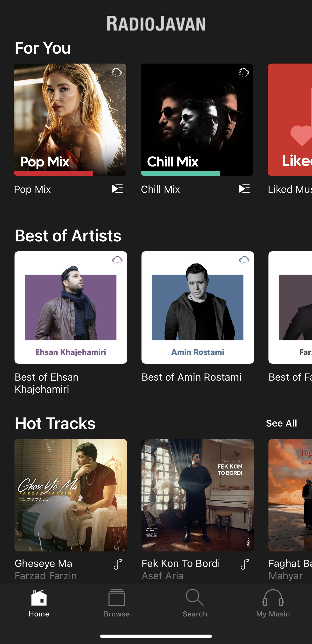The image size is (312, 644).
Task: Open My Music headphones icon
Action: point(273,598)
